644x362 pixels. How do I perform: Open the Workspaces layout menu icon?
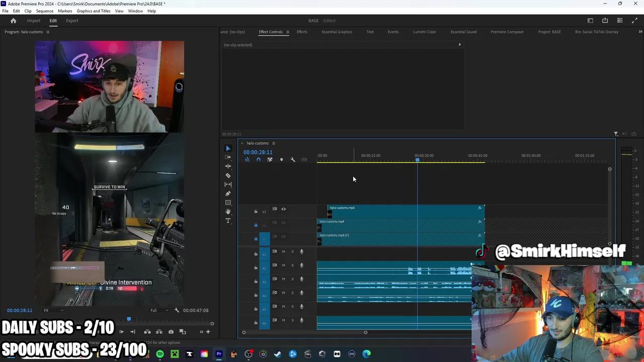point(590,21)
